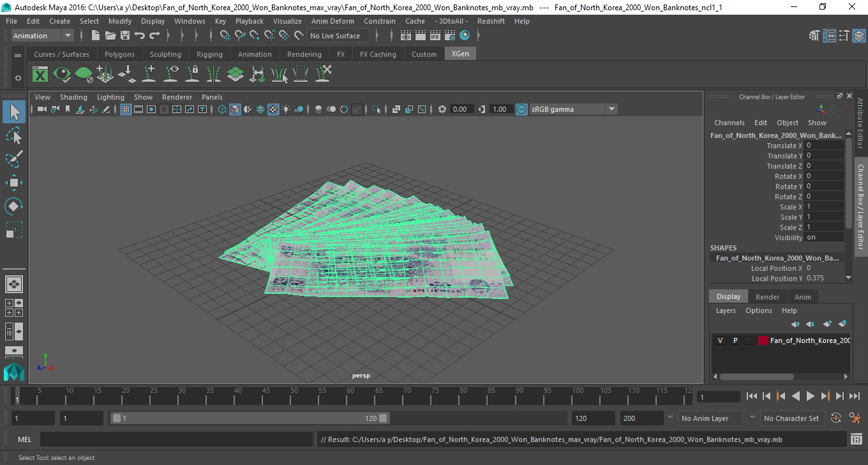Screen dimensions: 868x465
Task: Click the play forwards button
Action: tap(810, 396)
